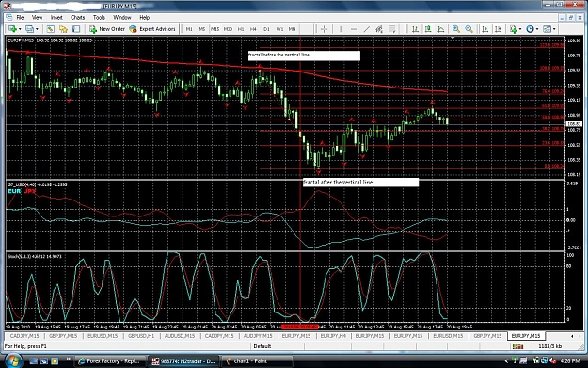Image resolution: width=588 pixels, height=368 pixels.
Task: Select the 'fractal before the vertical line' label
Action: point(304,56)
